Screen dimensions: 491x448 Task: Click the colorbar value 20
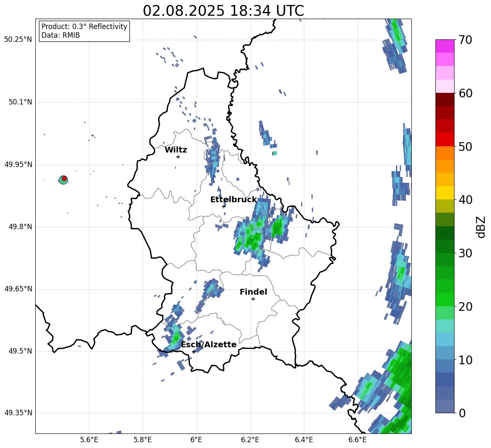pyautogui.click(x=465, y=307)
